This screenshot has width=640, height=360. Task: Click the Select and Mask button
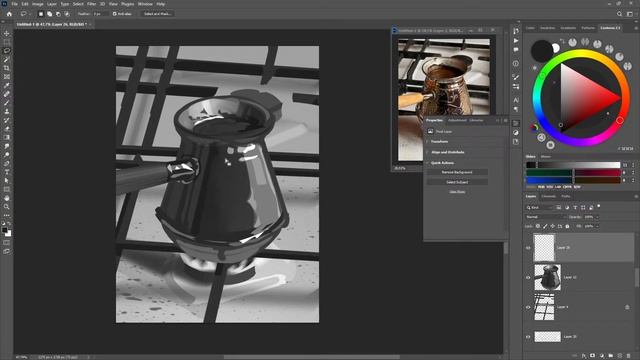click(x=157, y=14)
